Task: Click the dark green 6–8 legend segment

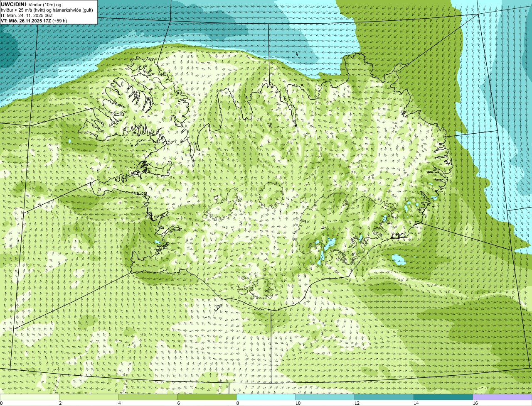Action: pyautogui.click(x=207, y=397)
